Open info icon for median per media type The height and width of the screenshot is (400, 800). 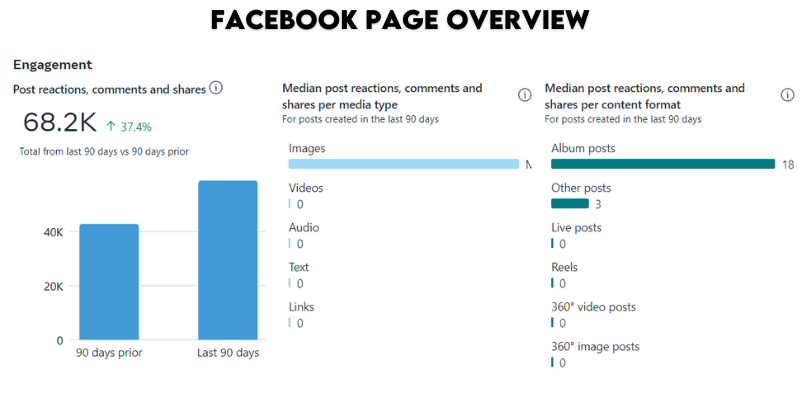point(524,95)
